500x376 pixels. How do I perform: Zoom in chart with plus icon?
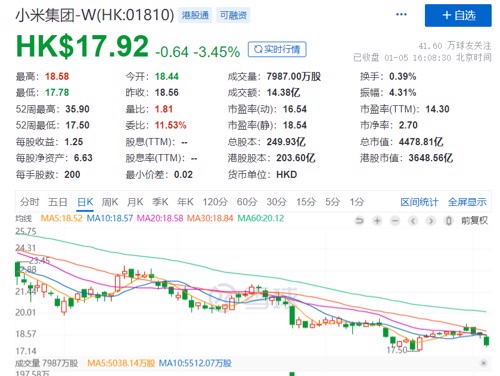pos(377,221)
